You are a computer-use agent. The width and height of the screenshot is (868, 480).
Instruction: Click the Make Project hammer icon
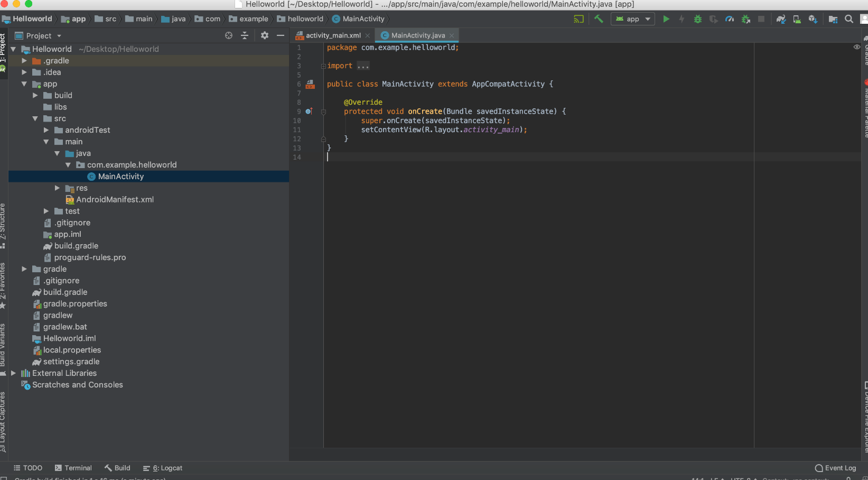click(x=599, y=19)
